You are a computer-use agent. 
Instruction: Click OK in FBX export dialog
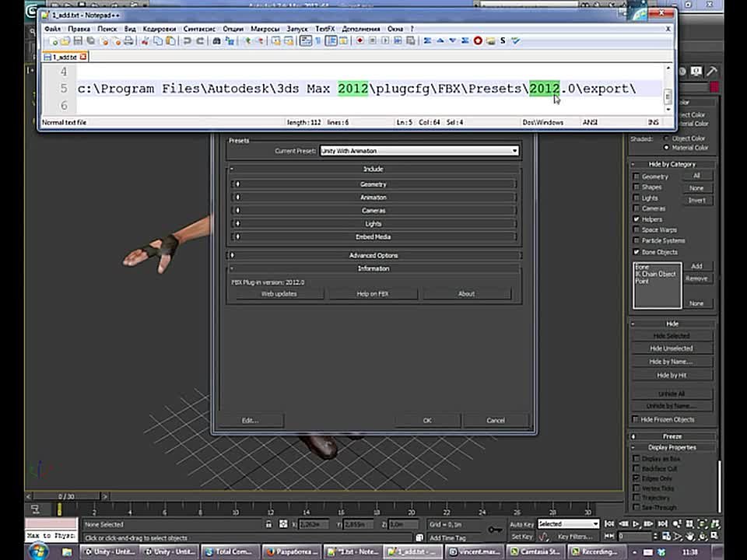(x=427, y=421)
